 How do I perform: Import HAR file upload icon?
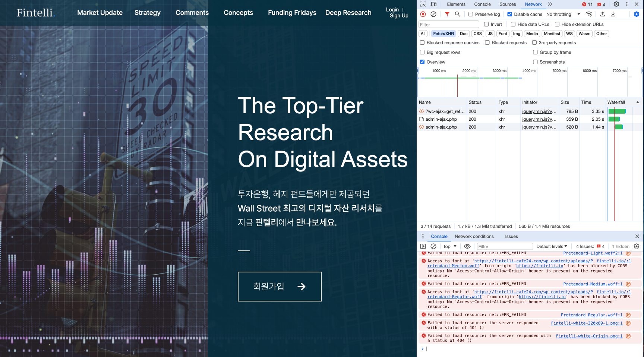(603, 14)
